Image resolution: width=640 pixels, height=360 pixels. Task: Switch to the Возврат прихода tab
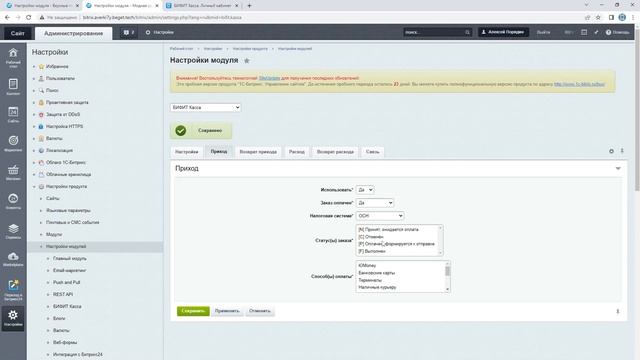pos(258,152)
